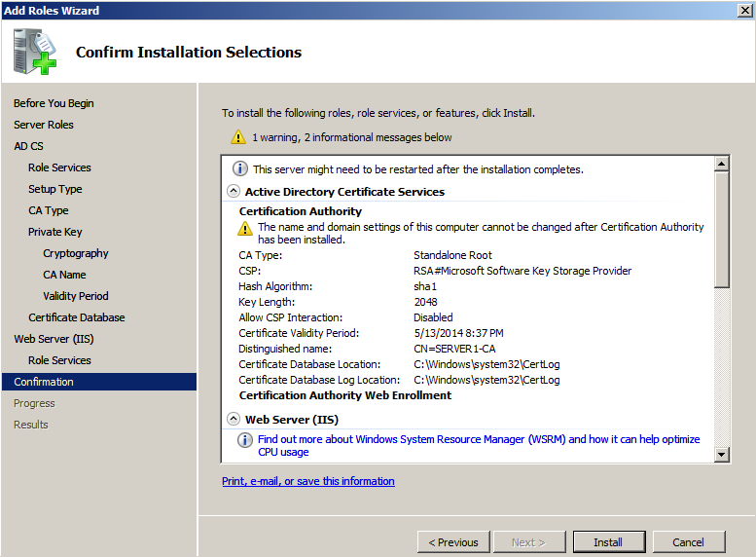Click the WSRM information icon

(x=246, y=440)
